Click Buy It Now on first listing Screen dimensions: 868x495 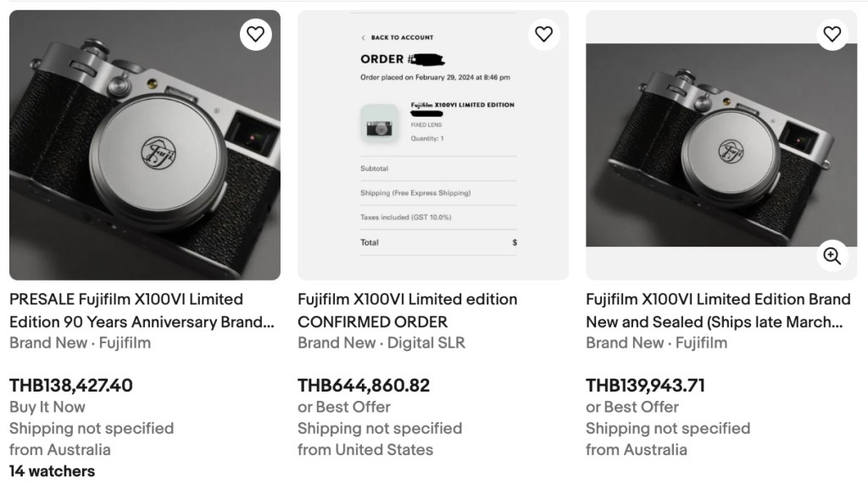click(x=47, y=407)
